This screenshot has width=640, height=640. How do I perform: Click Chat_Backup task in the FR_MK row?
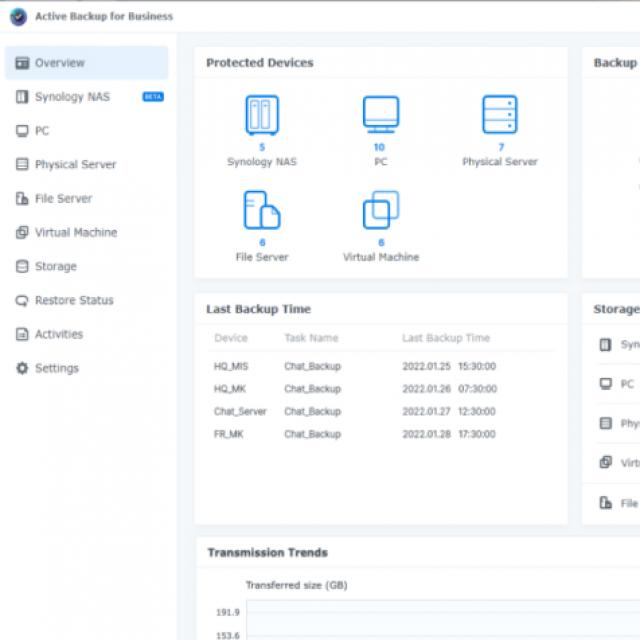click(x=313, y=434)
